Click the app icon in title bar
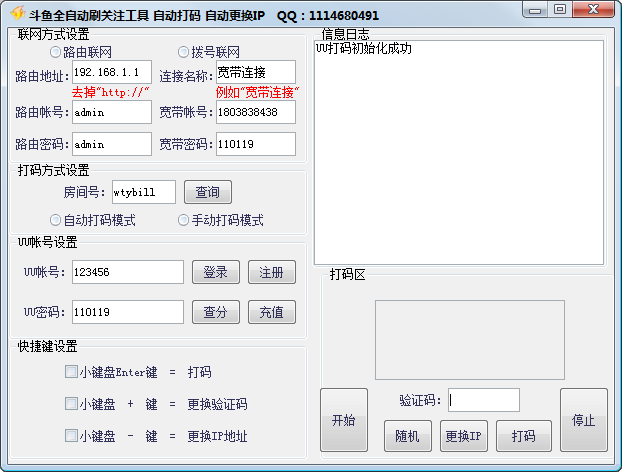Screen dimensions: 622x472 [x=15, y=15]
